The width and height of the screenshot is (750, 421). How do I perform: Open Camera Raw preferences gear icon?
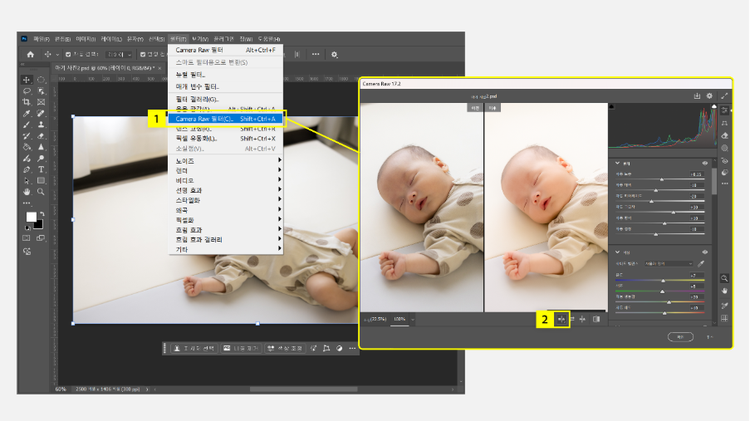pyautogui.click(x=709, y=96)
